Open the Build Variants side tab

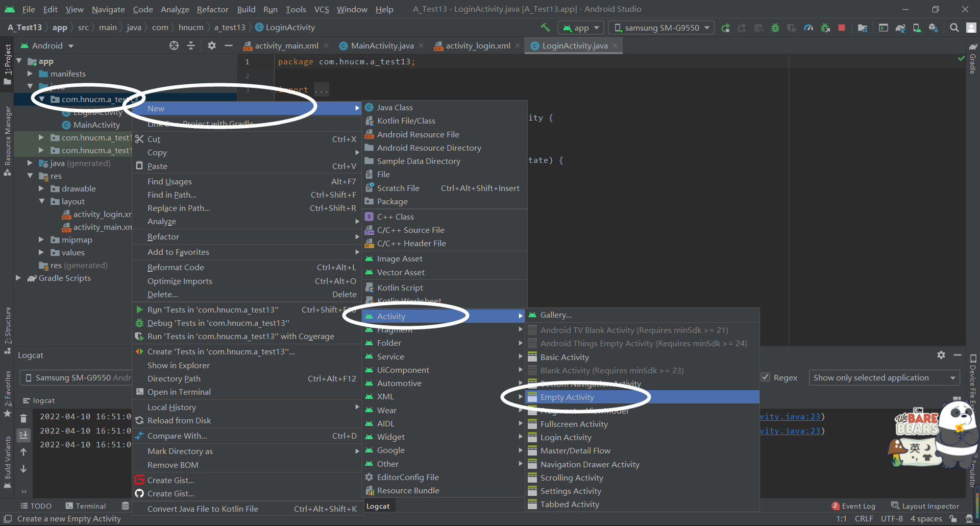(x=8, y=462)
